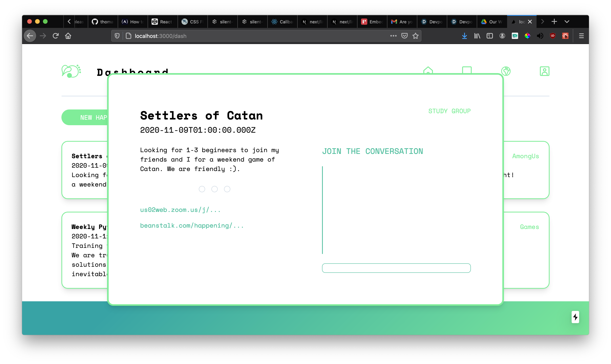611x364 pixels.
Task: Open the globe explore icon in the header
Action: [x=506, y=71]
